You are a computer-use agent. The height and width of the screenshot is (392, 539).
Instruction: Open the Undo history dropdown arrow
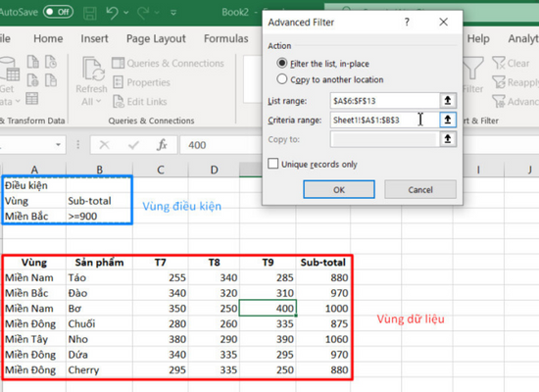126,13
